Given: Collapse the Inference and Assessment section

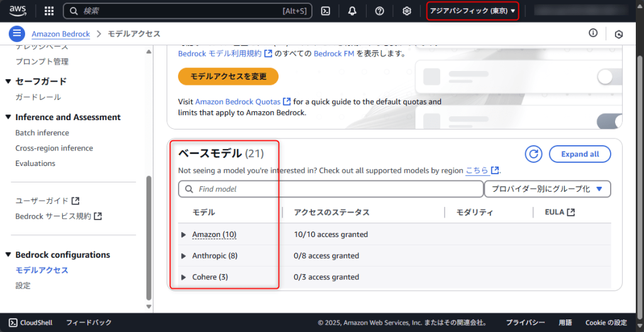Looking at the screenshot, I should [8, 117].
